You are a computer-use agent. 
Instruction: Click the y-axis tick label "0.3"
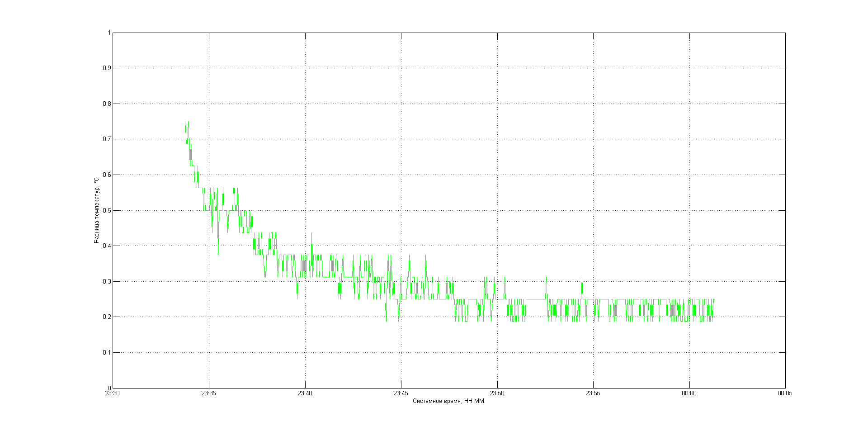tap(106, 281)
